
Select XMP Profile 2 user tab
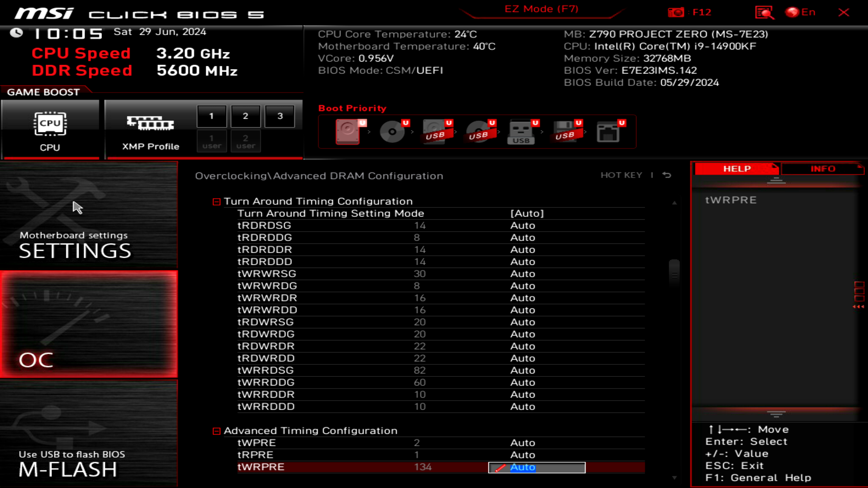(x=245, y=142)
